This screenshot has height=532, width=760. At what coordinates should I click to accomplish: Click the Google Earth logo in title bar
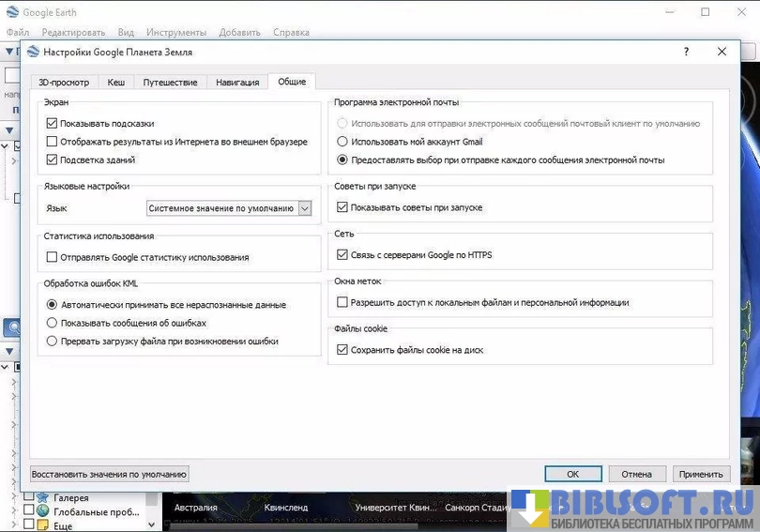pyautogui.click(x=12, y=12)
